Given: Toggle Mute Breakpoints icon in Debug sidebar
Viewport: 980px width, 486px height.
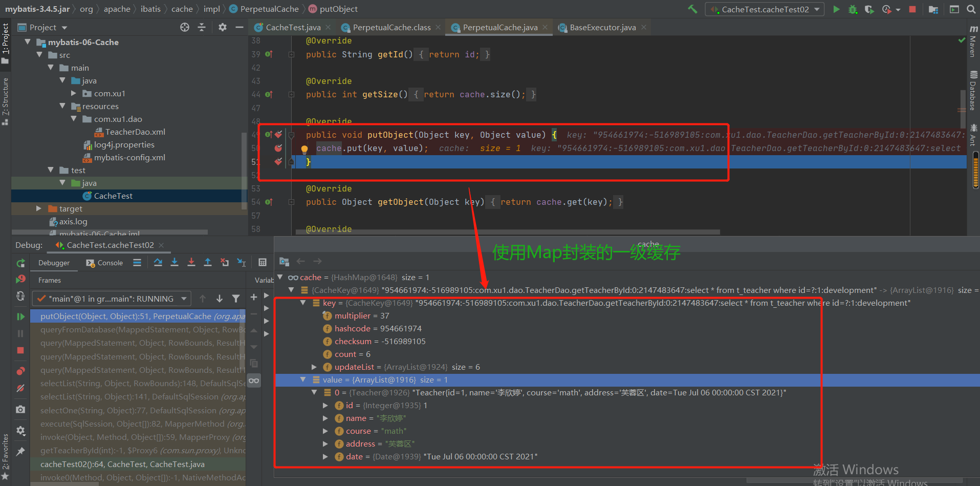Looking at the screenshot, I should (20, 388).
